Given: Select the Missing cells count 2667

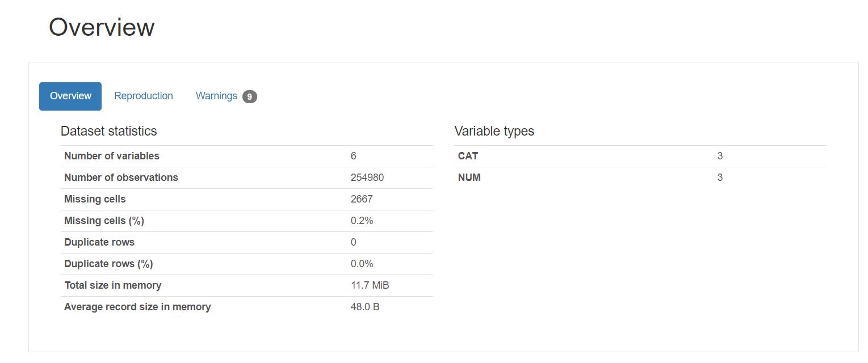Looking at the screenshot, I should point(362,199).
